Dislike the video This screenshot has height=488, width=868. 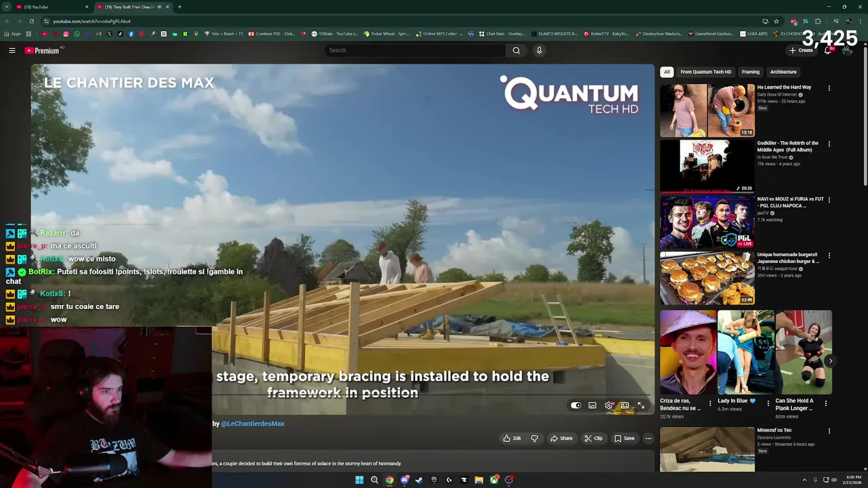534,439
